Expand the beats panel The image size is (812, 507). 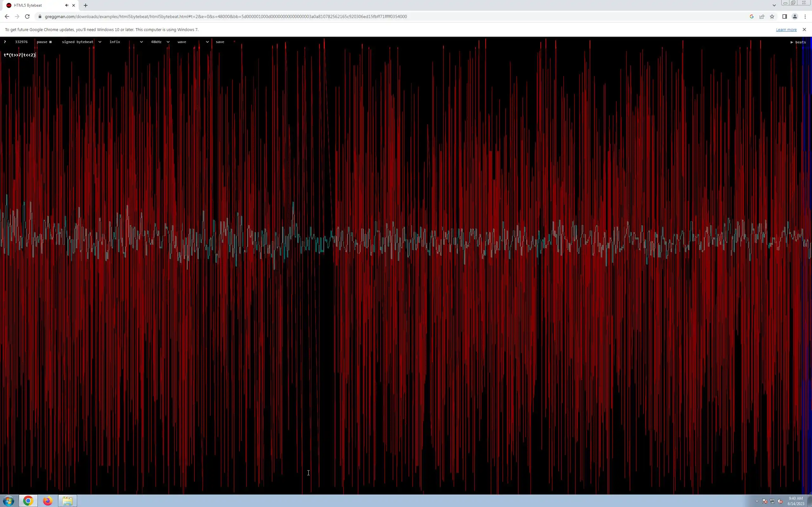pyautogui.click(x=798, y=42)
